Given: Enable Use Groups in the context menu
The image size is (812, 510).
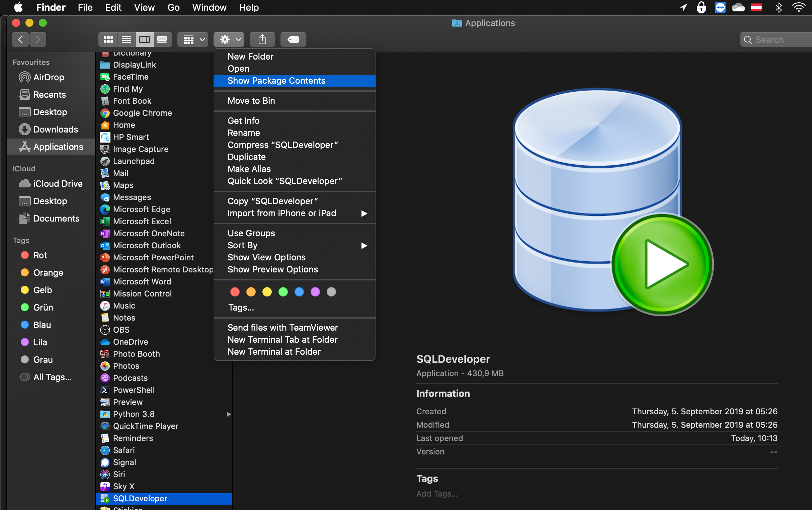Looking at the screenshot, I should click(x=251, y=233).
